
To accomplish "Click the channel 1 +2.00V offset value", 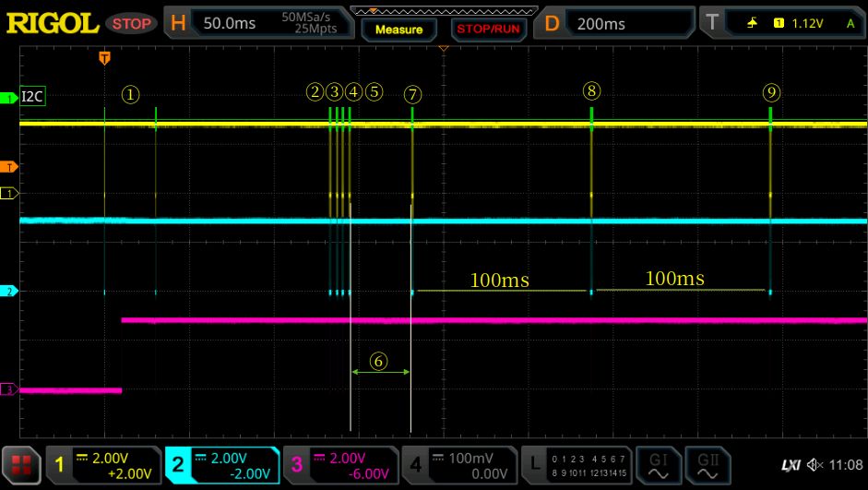I will [x=129, y=474].
